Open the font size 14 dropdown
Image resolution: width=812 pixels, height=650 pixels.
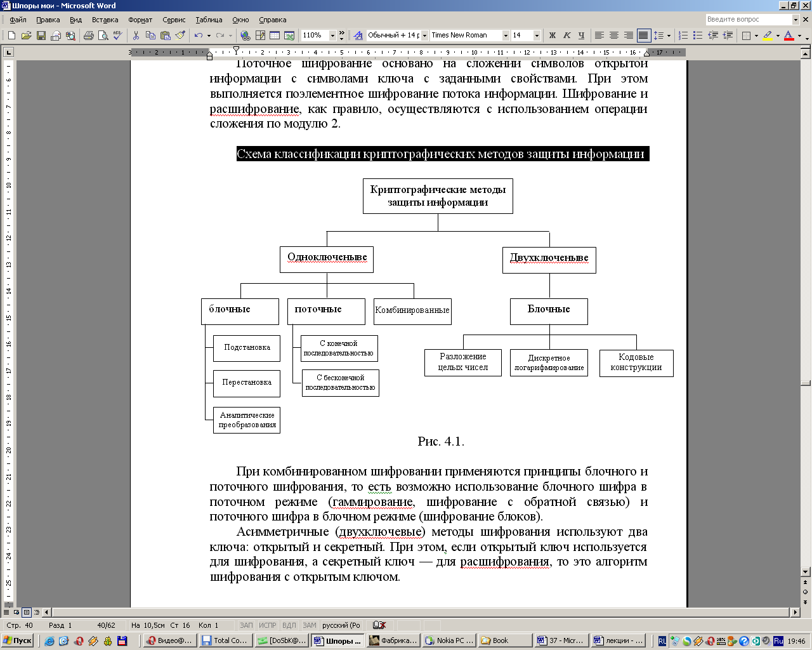coord(537,36)
